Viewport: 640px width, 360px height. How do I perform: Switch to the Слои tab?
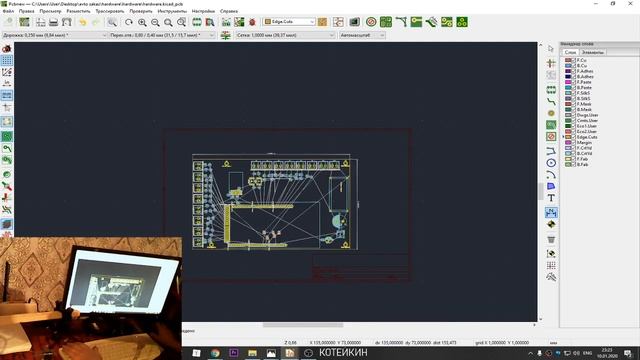tap(570, 52)
